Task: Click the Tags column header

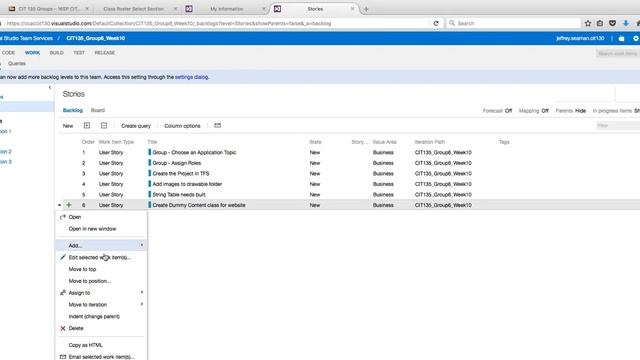Action: click(x=504, y=142)
